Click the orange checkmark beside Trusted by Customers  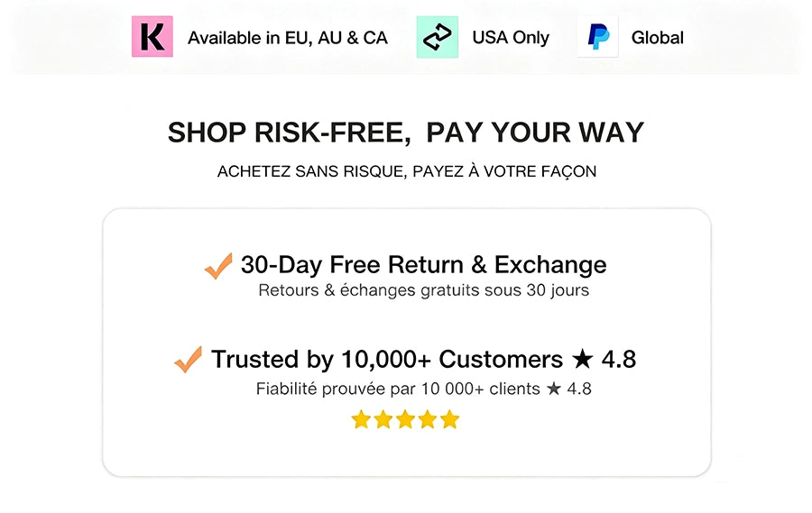pos(188,360)
